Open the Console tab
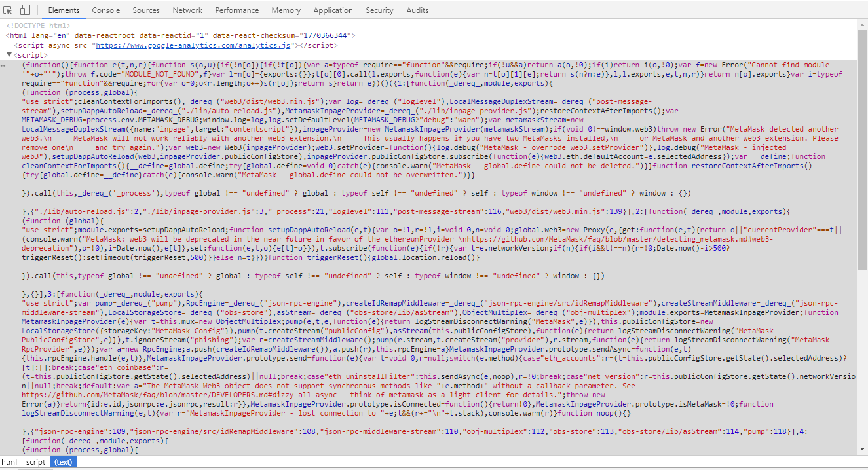Image resolution: width=868 pixels, height=470 pixels. pos(105,10)
